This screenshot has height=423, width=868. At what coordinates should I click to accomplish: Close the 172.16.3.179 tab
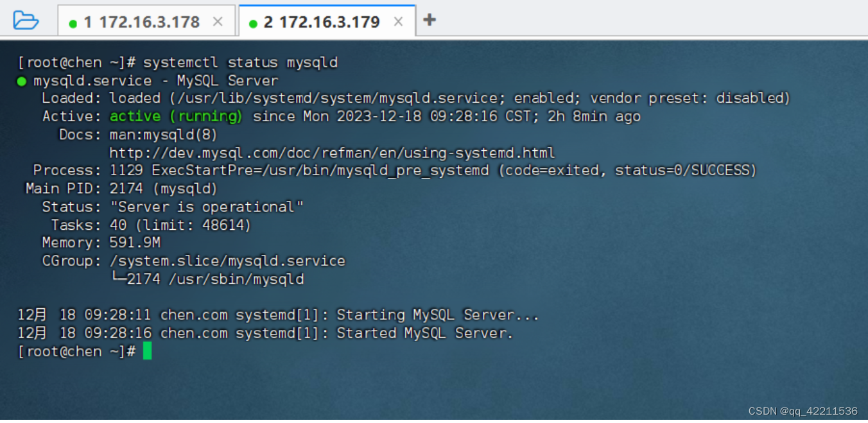pos(398,22)
